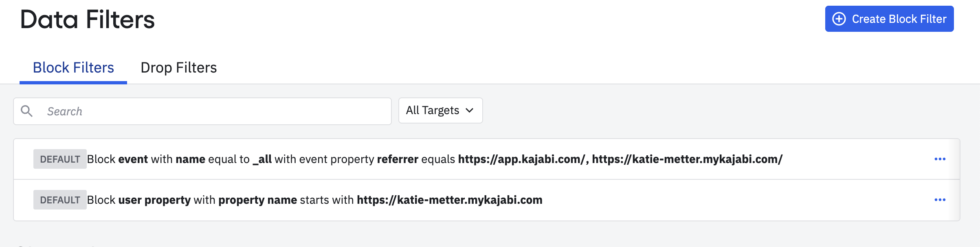Open the All Targets dropdown
Viewport: 980px width, 247px height.
pyautogui.click(x=440, y=110)
